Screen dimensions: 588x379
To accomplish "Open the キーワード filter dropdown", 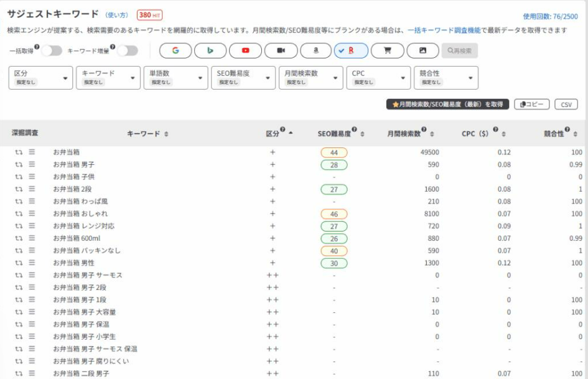I will tap(108, 78).
